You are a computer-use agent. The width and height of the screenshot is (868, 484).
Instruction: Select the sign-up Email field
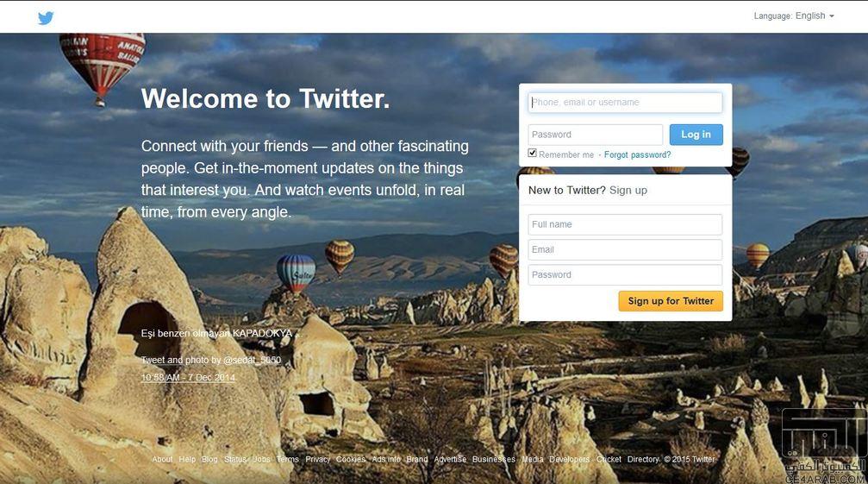click(x=625, y=249)
